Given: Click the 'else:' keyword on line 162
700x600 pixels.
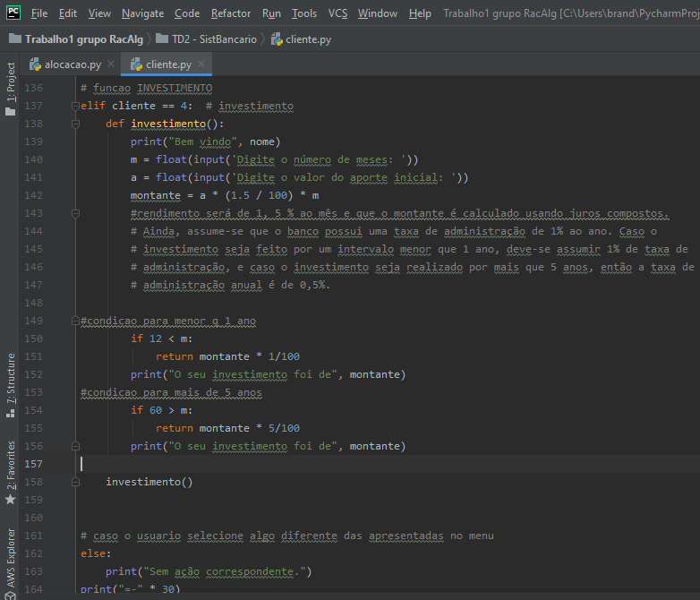Looking at the screenshot, I should tap(96, 553).
